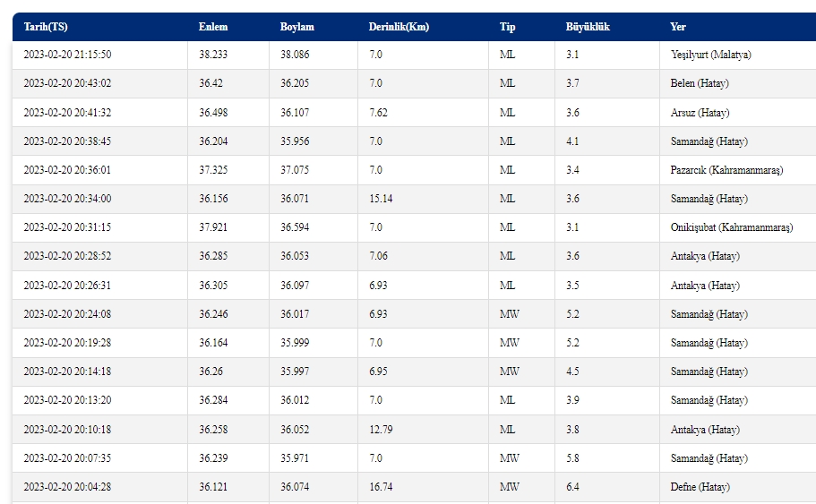Click the Boylam column header
Image resolution: width=816 pixels, height=504 pixels.
tap(297, 27)
